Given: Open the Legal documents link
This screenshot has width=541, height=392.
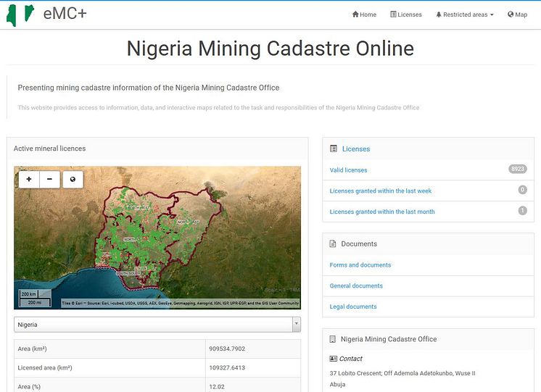Looking at the screenshot, I should [x=353, y=307].
